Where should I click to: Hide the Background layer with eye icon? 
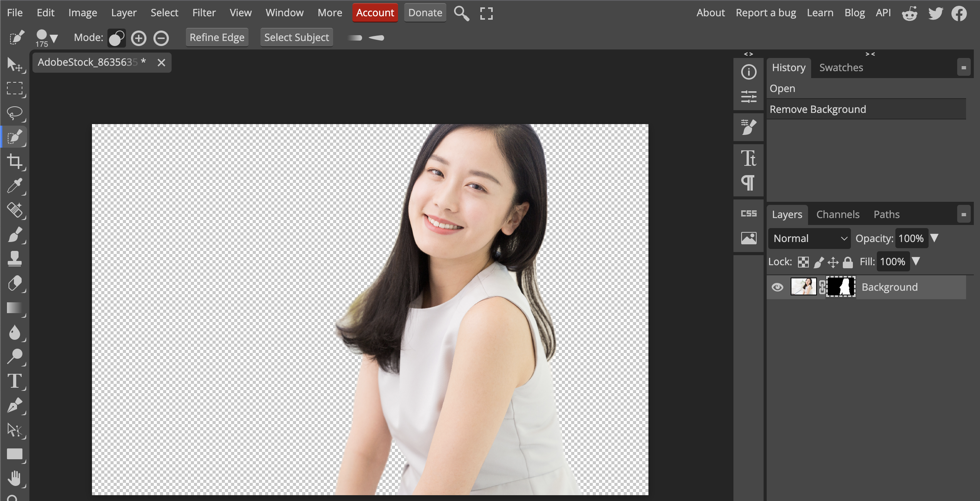pos(778,287)
